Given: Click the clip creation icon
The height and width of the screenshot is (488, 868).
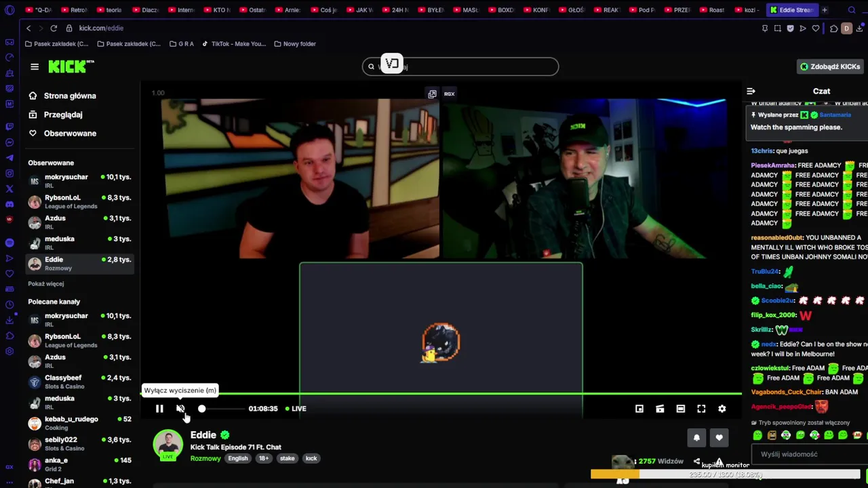Looking at the screenshot, I should point(660,409).
